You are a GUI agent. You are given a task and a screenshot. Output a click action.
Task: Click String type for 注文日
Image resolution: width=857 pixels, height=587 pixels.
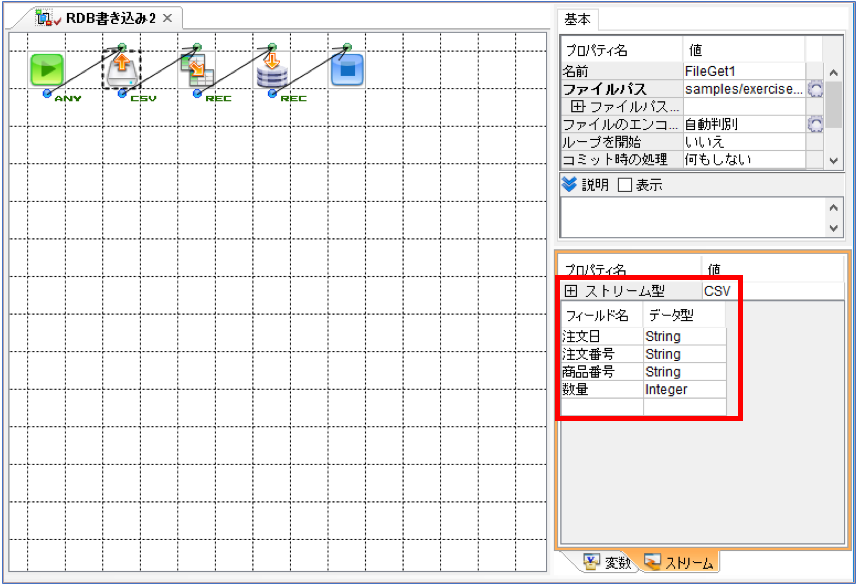(x=685, y=336)
